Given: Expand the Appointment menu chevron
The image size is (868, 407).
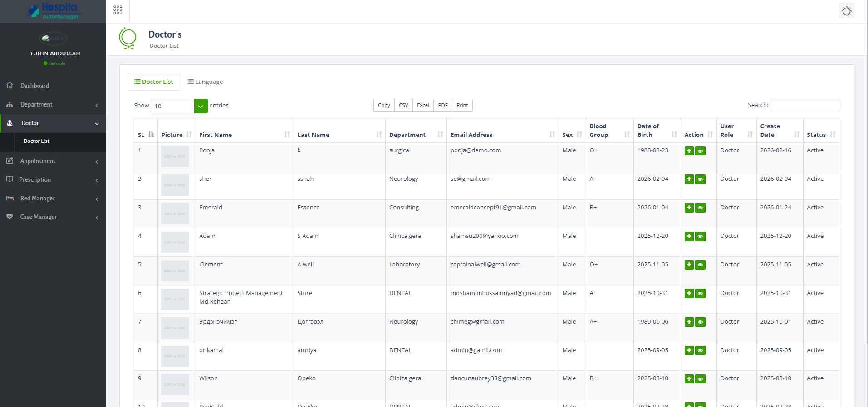Looking at the screenshot, I should point(97,162).
